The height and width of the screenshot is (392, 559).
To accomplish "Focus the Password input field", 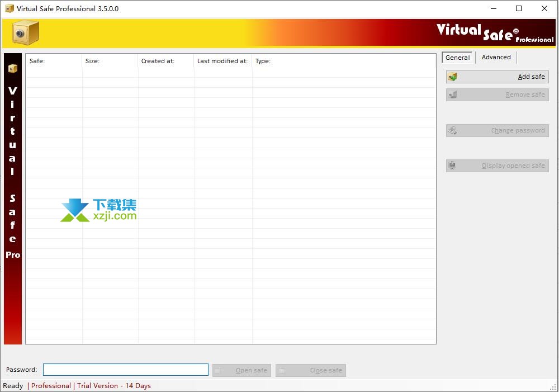I will 125,370.
